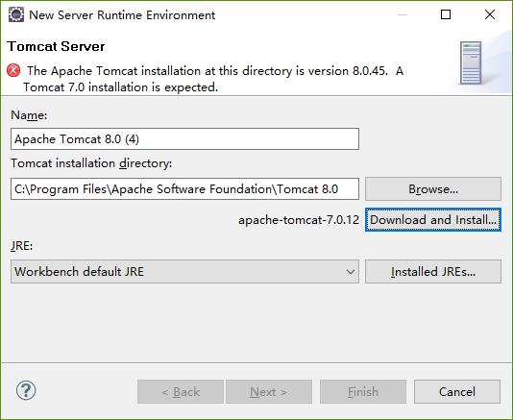The image size is (513, 420).
Task: Click the Tomcat Server heading text
Action: coord(56,46)
